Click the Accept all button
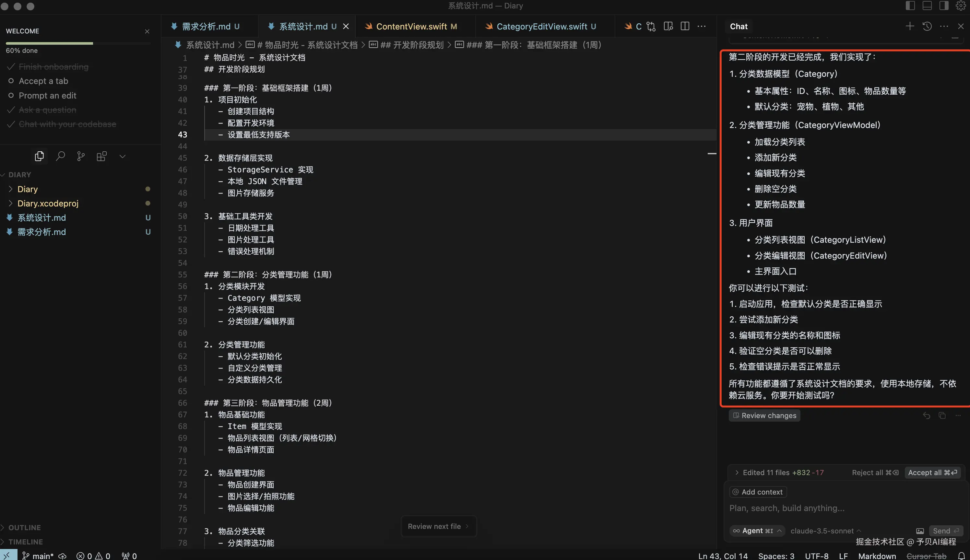The height and width of the screenshot is (560, 970). (932, 472)
